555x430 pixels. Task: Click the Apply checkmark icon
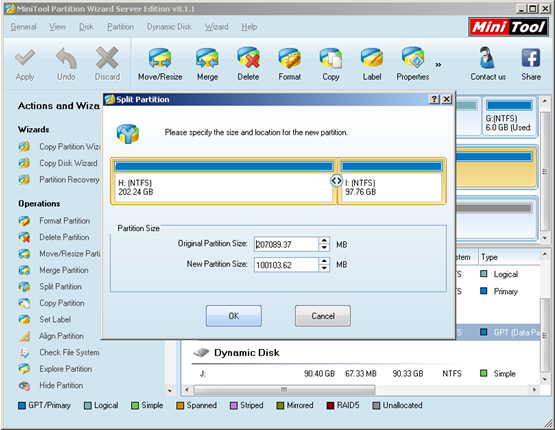click(25, 58)
